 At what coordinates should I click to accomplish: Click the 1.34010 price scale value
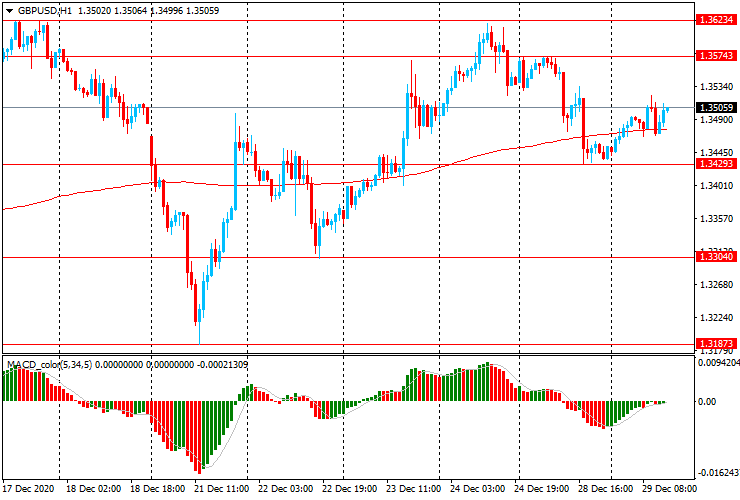717,186
